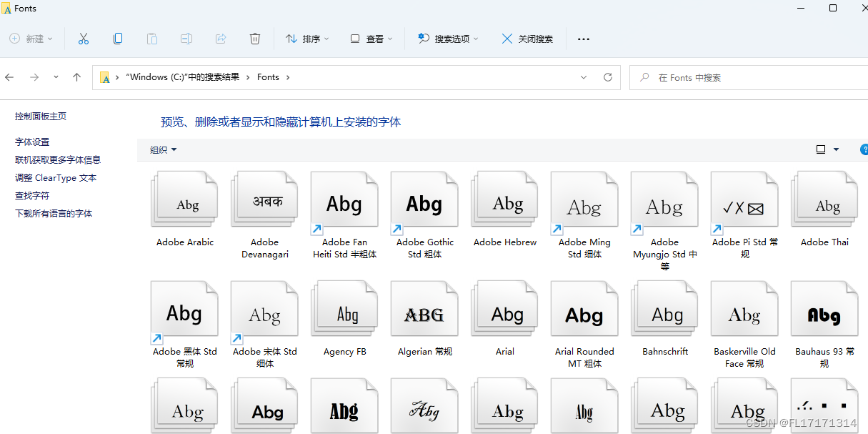The height and width of the screenshot is (434, 868).
Task: Click the 在 Fonts 中搜索 search field
Action: (x=748, y=77)
